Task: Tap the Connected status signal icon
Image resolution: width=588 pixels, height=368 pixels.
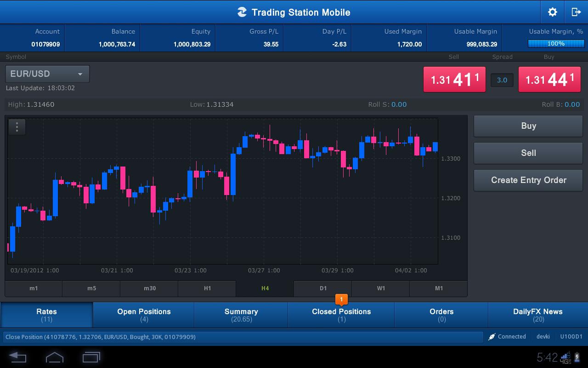Action: 492,336
